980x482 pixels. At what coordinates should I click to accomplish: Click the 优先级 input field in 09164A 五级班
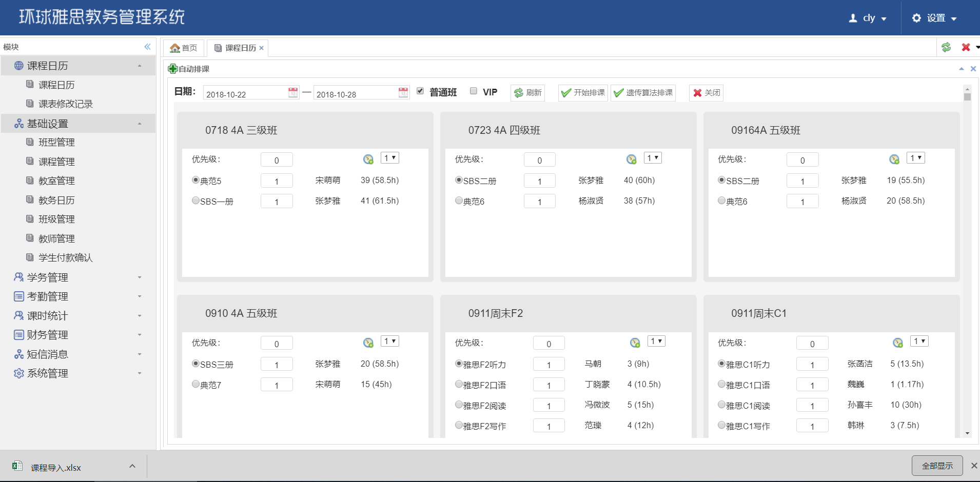coord(802,160)
